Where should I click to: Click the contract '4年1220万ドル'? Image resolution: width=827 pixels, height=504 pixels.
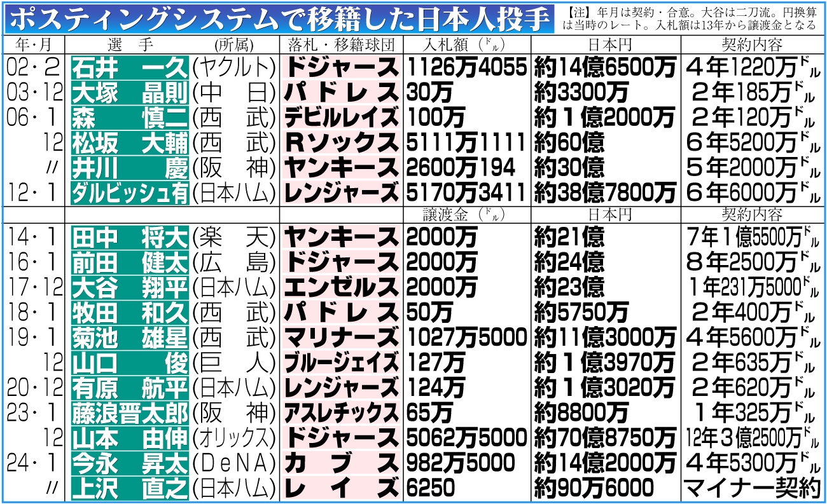click(753, 69)
